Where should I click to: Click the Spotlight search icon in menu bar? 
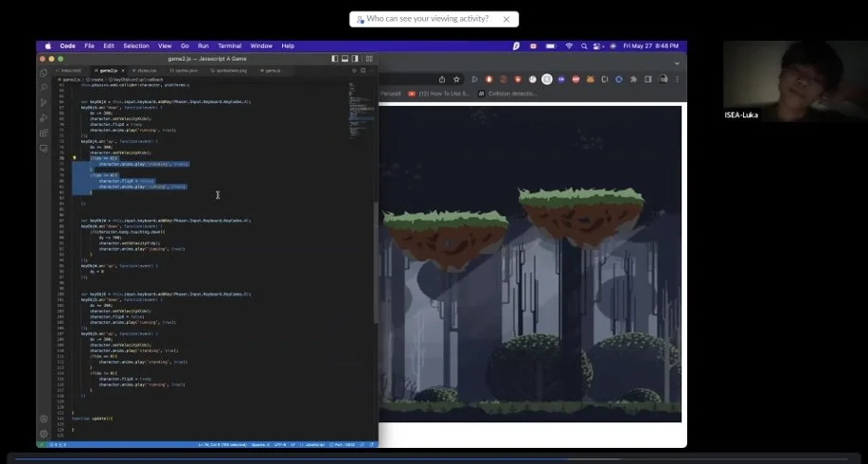click(584, 46)
